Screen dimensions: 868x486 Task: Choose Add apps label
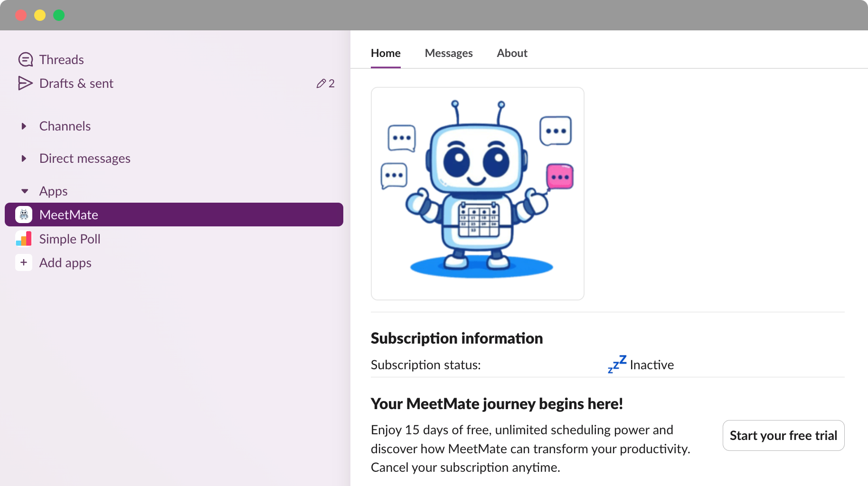(66, 263)
